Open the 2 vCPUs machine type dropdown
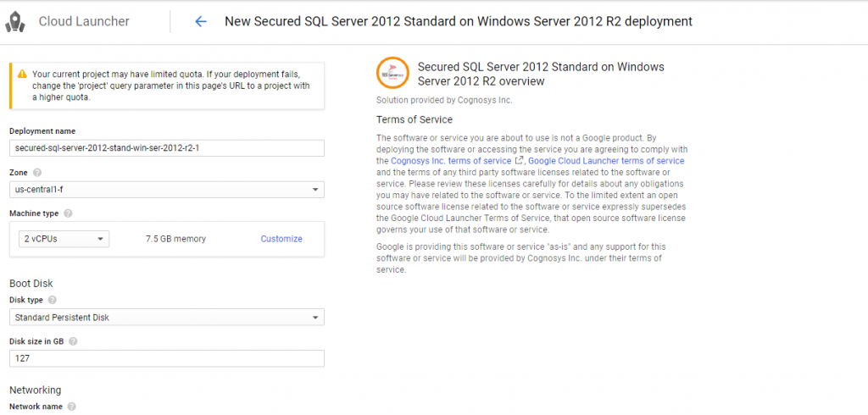 click(x=64, y=239)
